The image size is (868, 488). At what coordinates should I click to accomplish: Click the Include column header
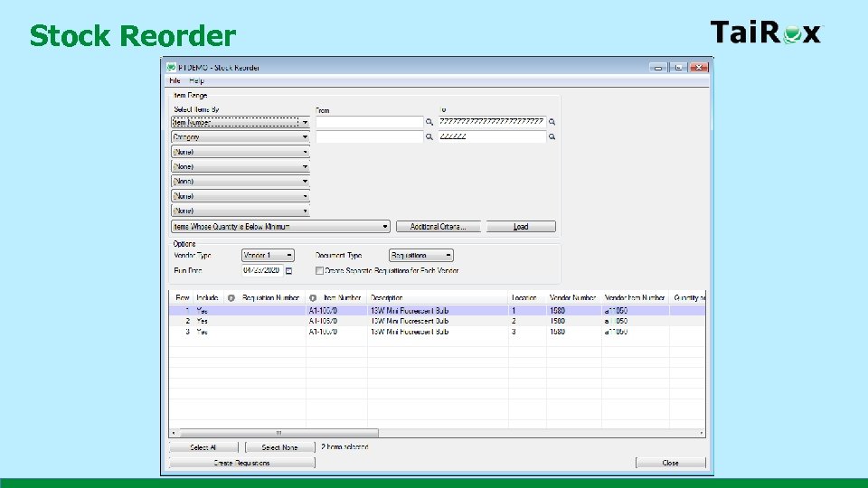208,297
